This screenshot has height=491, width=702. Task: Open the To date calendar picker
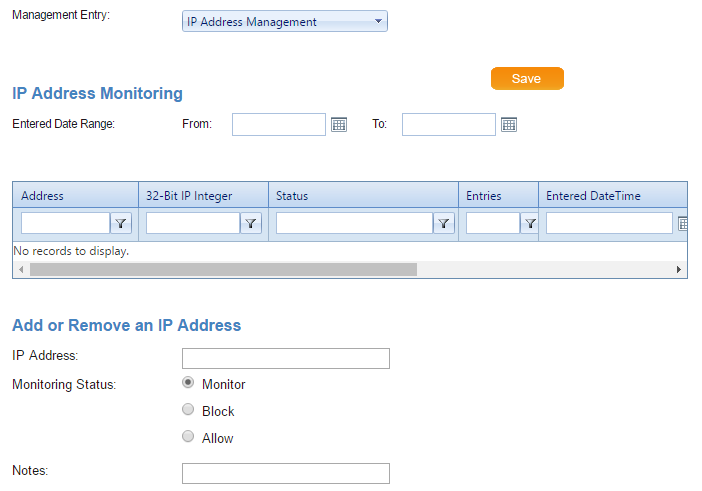(509, 125)
